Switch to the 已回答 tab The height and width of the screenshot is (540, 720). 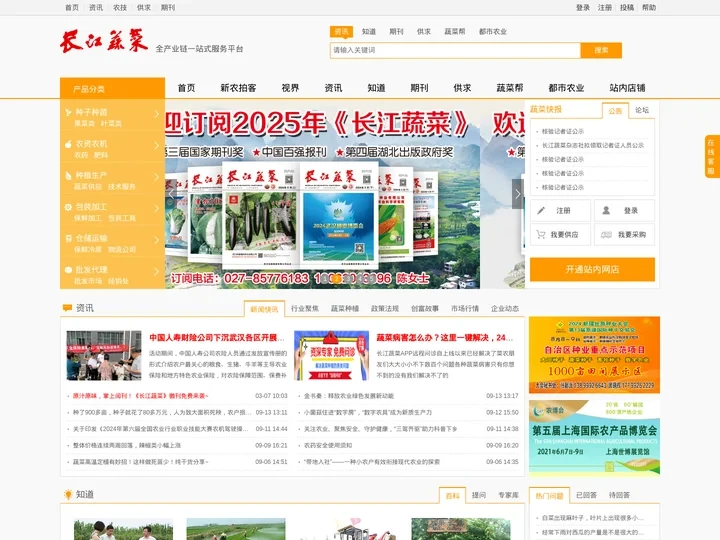[x=586, y=495]
